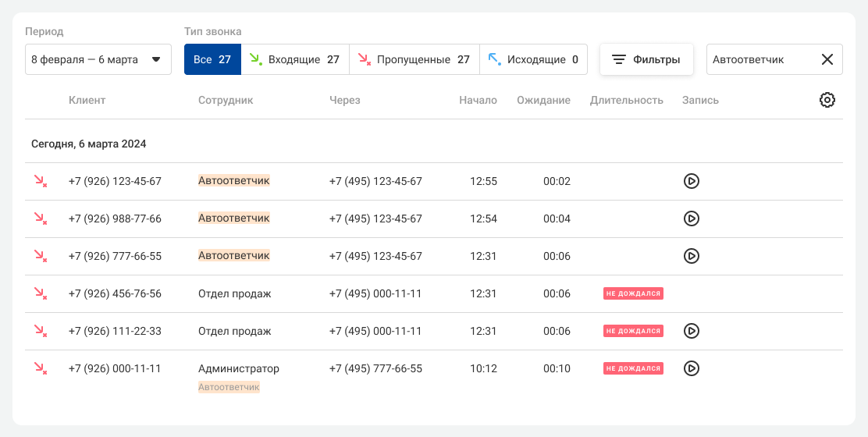868x437 pixels.
Task: Click via number +7 (495) 777-66-55
Action: tap(375, 368)
